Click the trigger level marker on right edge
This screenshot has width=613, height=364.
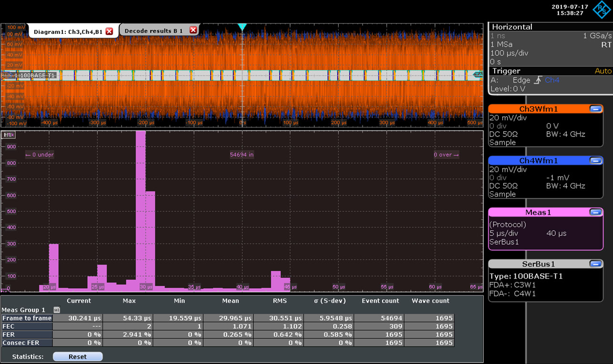(x=478, y=75)
